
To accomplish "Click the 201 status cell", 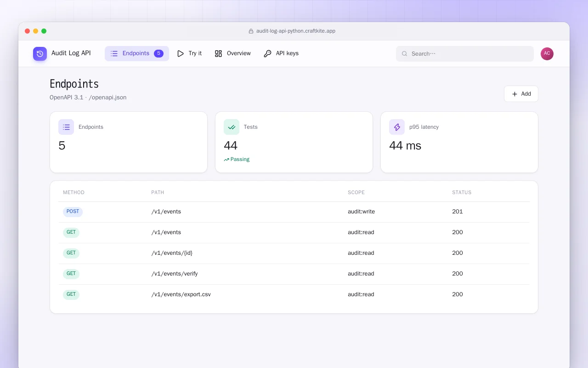I will 458,212.
